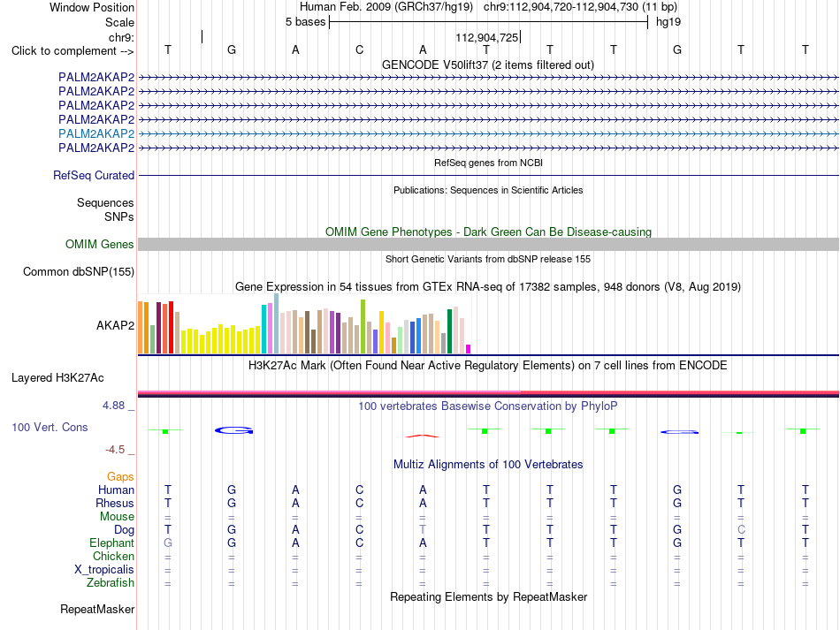Click the tall lime-green GTEx expression bar
The width and height of the screenshot is (840, 630).
(363, 327)
